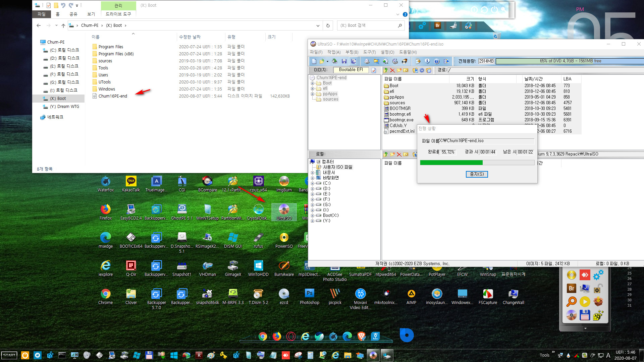
Task: Click the Up arrow in File Explorer navigation
Action: pyautogui.click(x=63, y=25)
